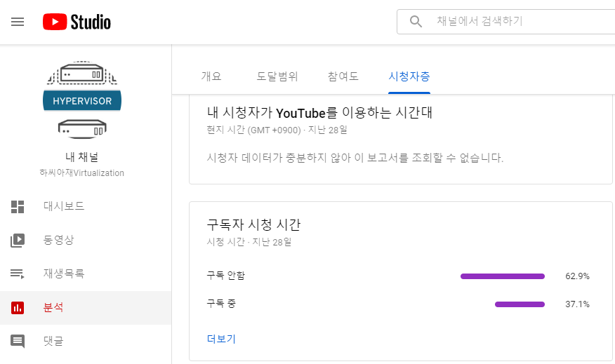This screenshot has width=615, height=364.
Task: Click the 동영상 videos icon
Action: [x=18, y=240]
